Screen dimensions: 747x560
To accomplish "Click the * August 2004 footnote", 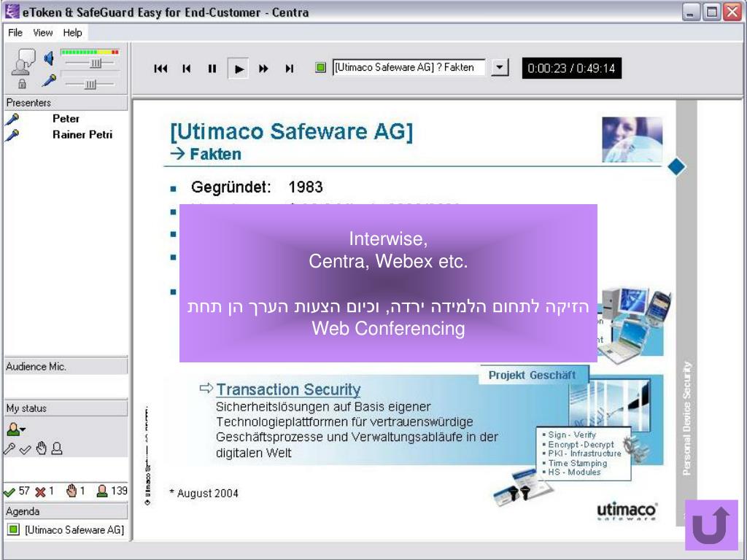I will tap(204, 494).
